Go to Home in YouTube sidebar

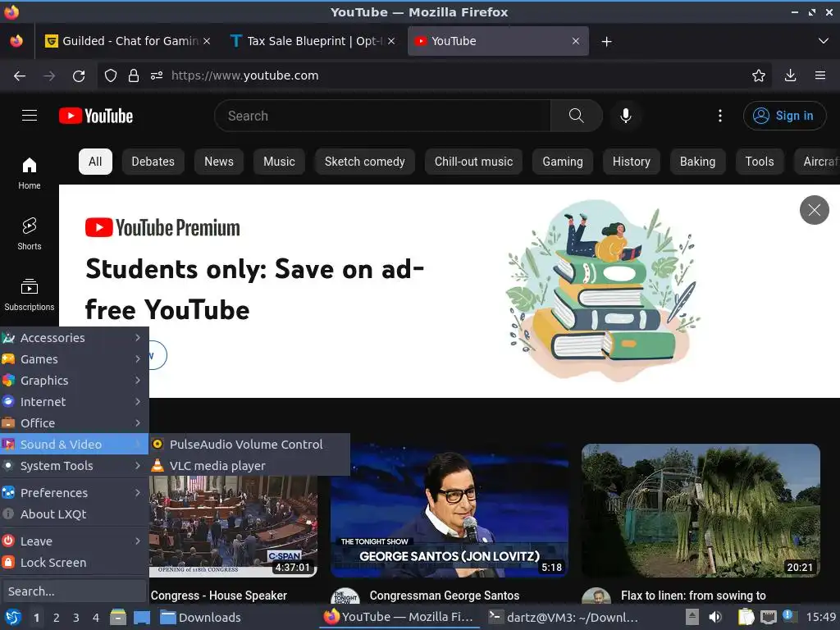(30, 173)
